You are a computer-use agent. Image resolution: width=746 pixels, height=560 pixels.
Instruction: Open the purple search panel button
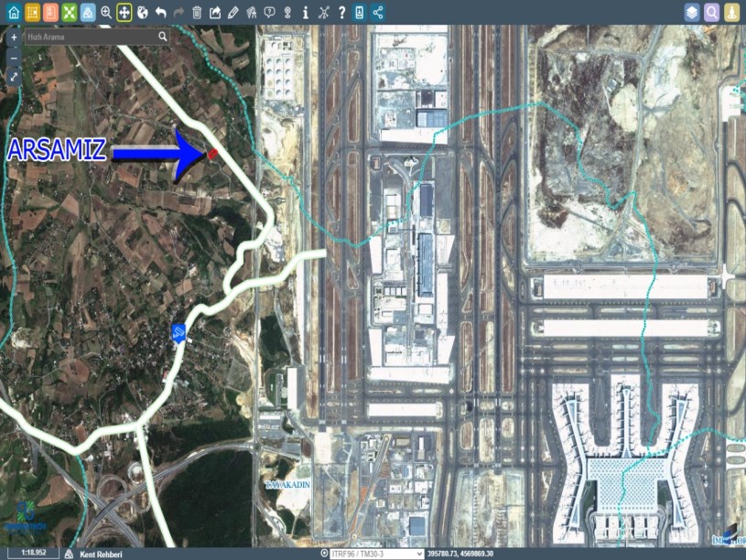(711, 13)
